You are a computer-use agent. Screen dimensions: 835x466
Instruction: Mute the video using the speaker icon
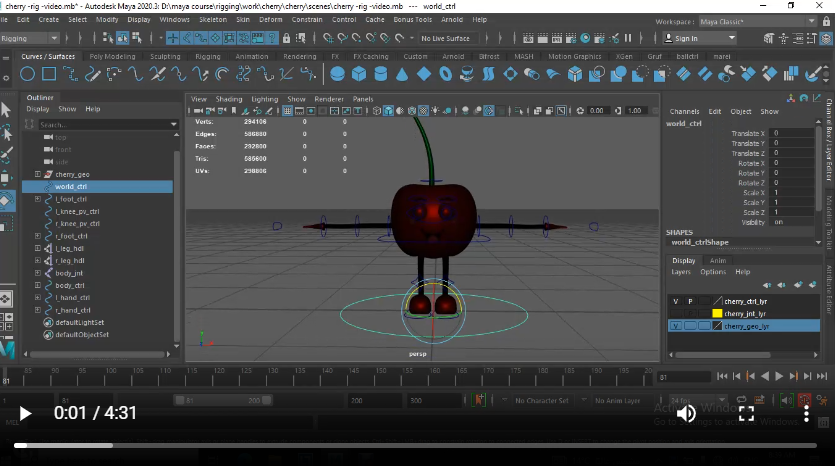(x=686, y=413)
